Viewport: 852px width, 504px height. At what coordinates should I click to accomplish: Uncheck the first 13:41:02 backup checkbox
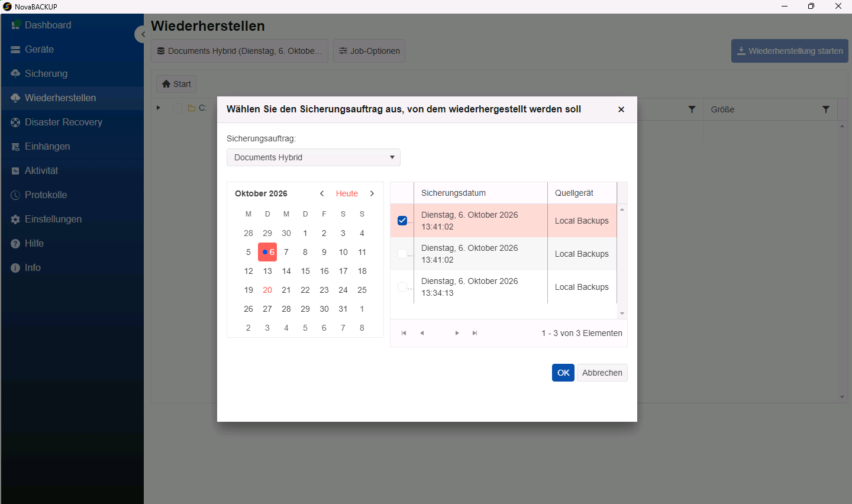[402, 221]
